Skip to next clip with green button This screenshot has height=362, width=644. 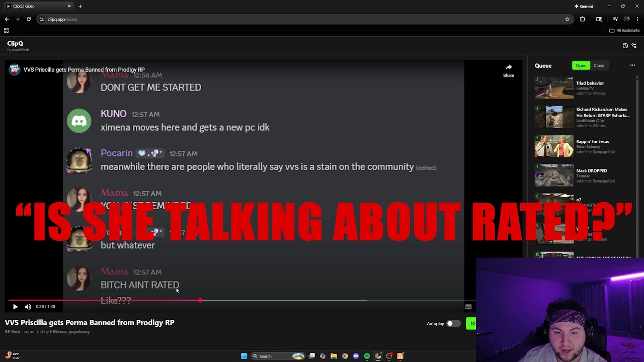point(471,323)
